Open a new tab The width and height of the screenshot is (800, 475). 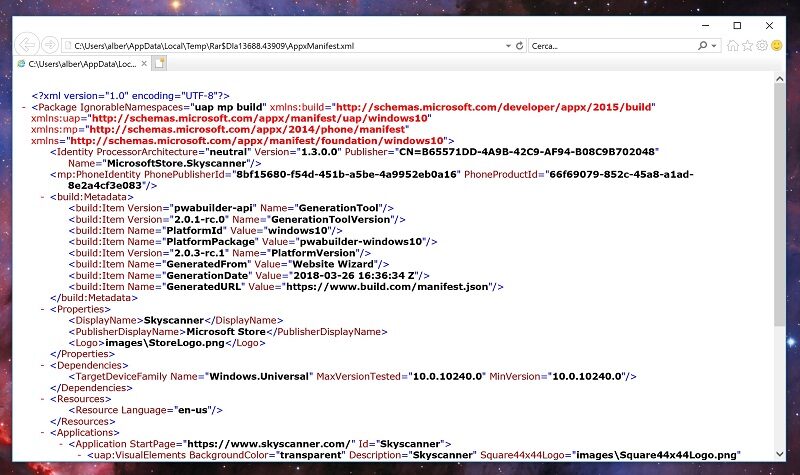159,63
